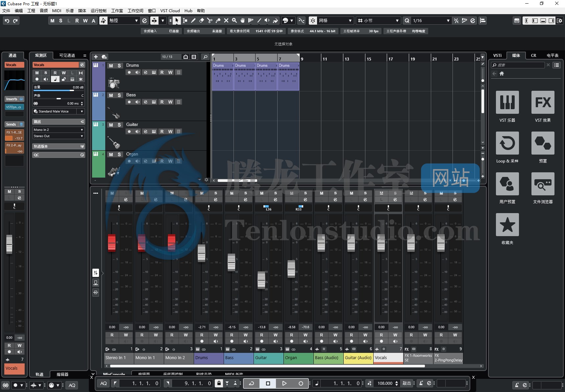565x392 pixels.
Task: Open the 用户预置 user presets tile
Action: tap(507, 184)
